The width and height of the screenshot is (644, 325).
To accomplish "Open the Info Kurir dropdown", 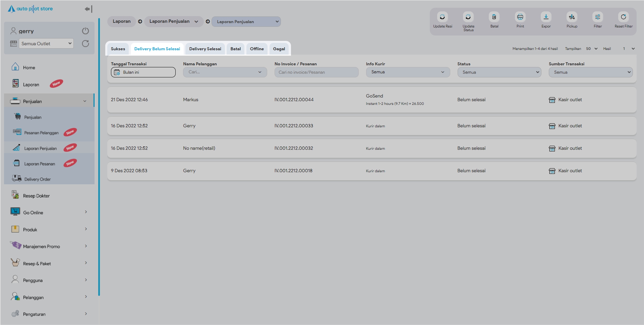I will pos(408,72).
